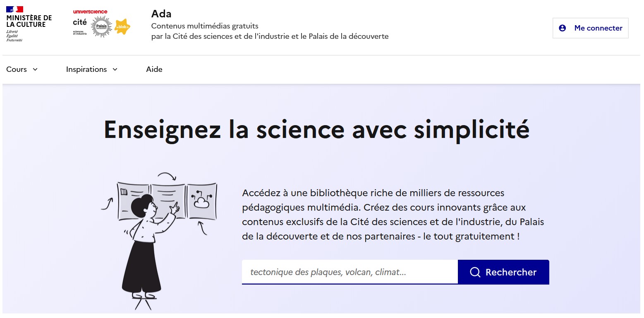
Task: Click the user account icon beside Me connecter
Action: click(562, 28)
